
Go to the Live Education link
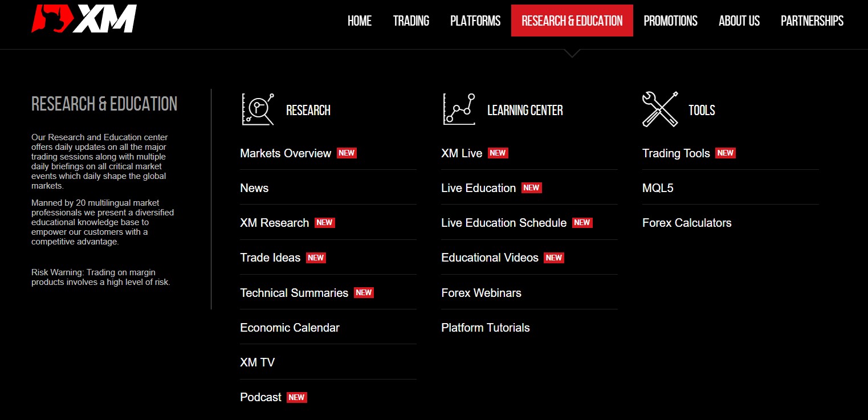coord(479,188)
